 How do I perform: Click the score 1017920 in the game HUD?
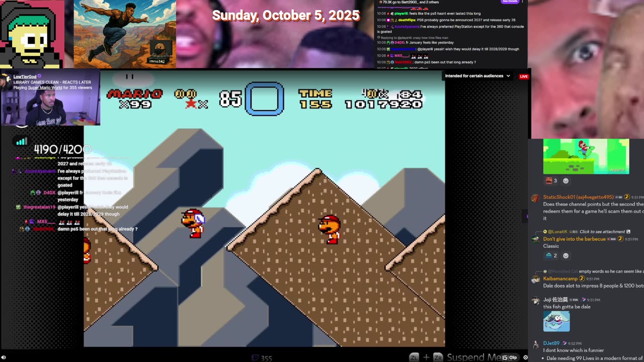pos(383,105)
